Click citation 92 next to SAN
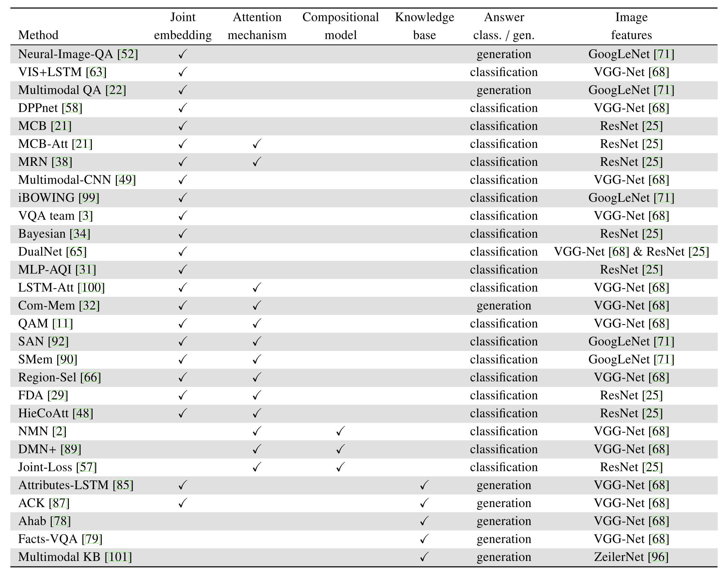Image resolution: width=728 pixels, height=575 pixels. [58, 342]
